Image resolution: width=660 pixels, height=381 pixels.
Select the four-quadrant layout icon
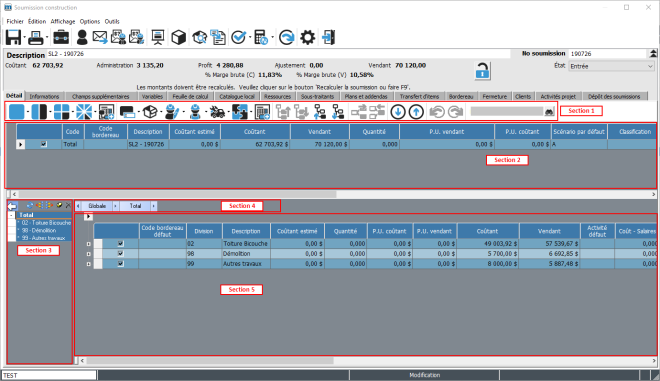pyautogui.click(x=61, y=112)
